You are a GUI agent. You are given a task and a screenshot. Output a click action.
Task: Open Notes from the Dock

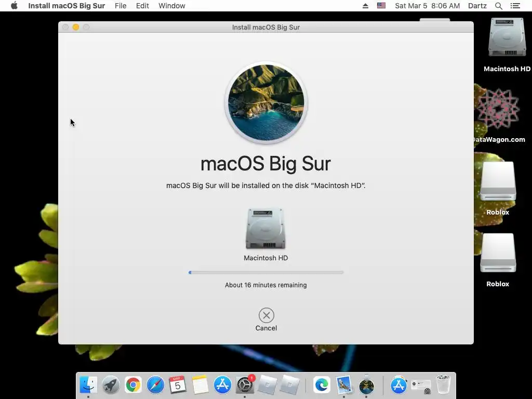[x=200, y=385]
